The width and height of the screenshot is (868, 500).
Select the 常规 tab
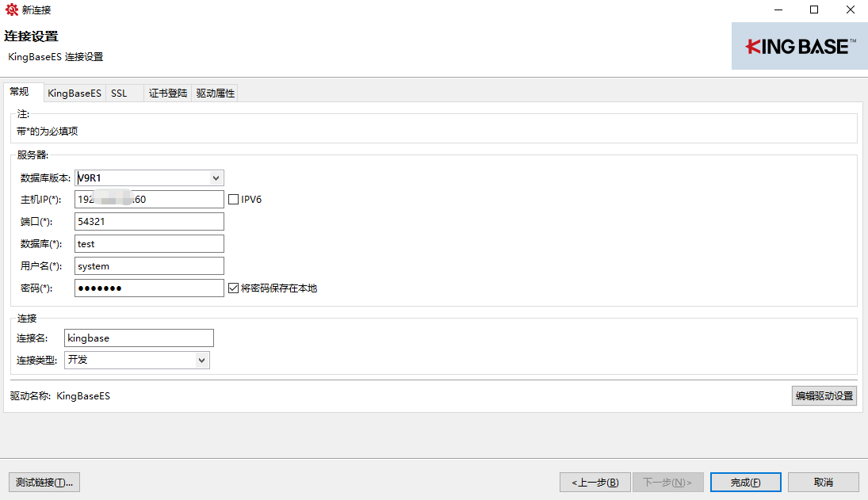(x=20, y=92)
